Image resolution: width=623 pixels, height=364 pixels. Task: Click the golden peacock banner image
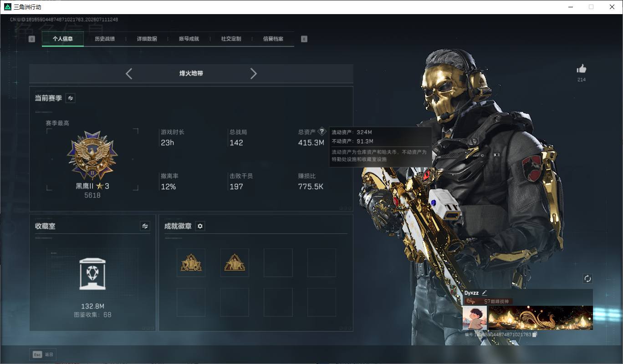point(541,318)
